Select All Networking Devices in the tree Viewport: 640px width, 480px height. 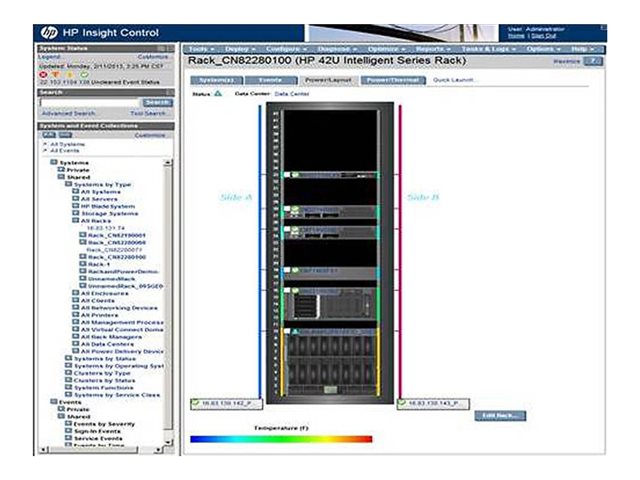click(x=119, y=308)
